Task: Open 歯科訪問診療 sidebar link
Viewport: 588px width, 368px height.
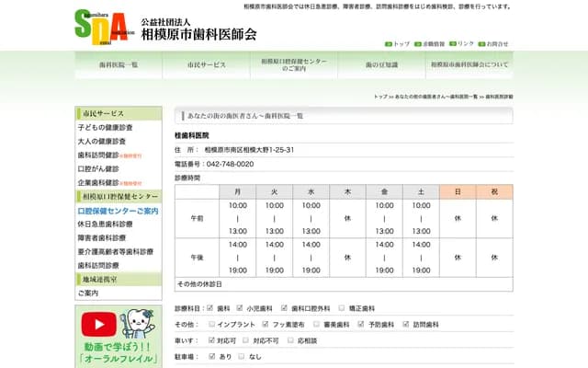Action: (98, 266)
